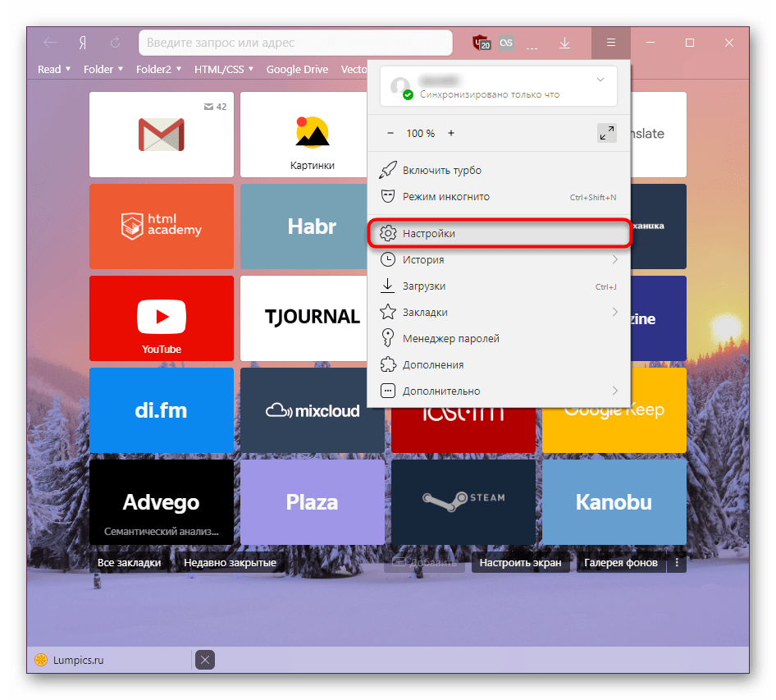
Task: Open 'Загрузки' menu entry
Action: [x=499, y=286]
